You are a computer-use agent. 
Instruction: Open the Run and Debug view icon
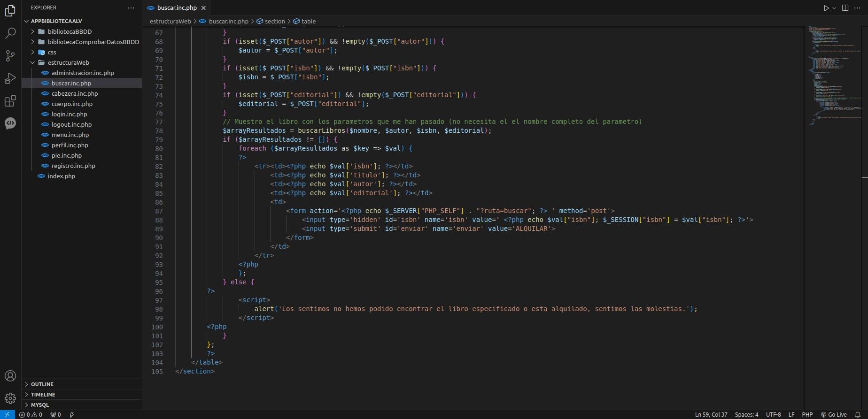10,78
